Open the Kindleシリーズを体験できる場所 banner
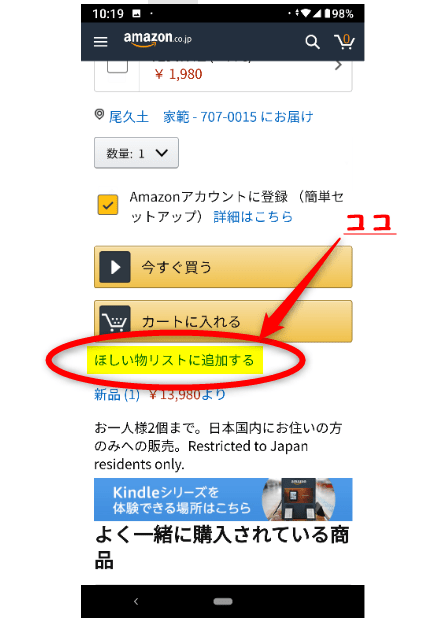The image size is (437, 635). [x=223, y=499]
